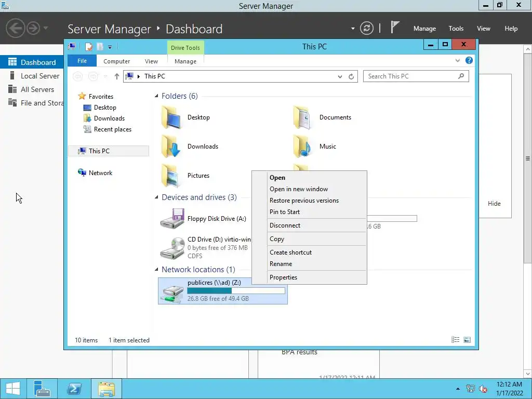Screen dimensions: 532x399
Task: Expand the Explorer ribbon chevron
Action: 457,60
